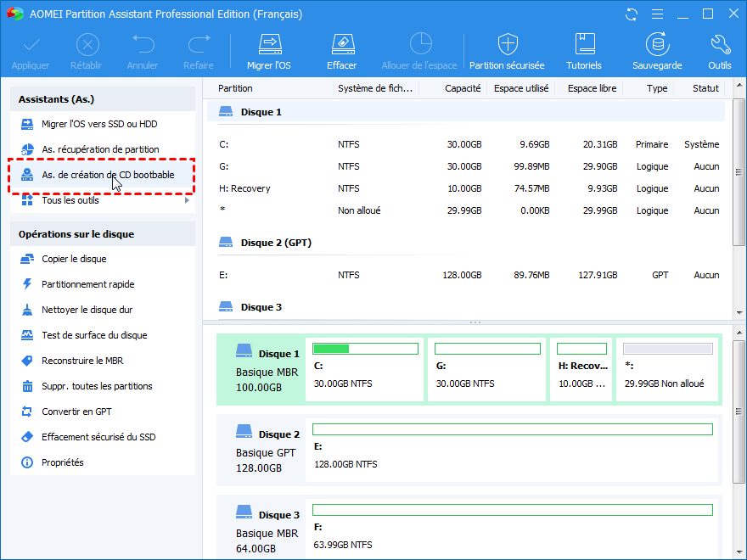Click Partitionnement rapide link
747x560 pixels.
tap(87, 284)
